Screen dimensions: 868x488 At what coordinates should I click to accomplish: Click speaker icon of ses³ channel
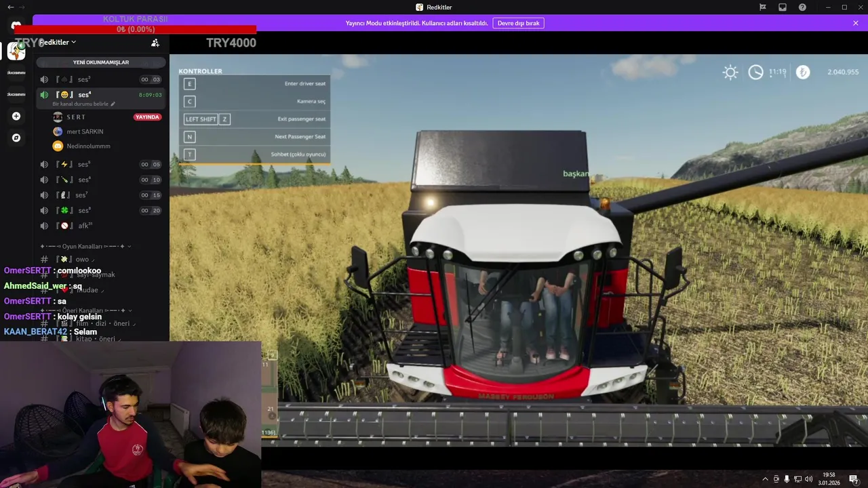[x=44, y=79]
